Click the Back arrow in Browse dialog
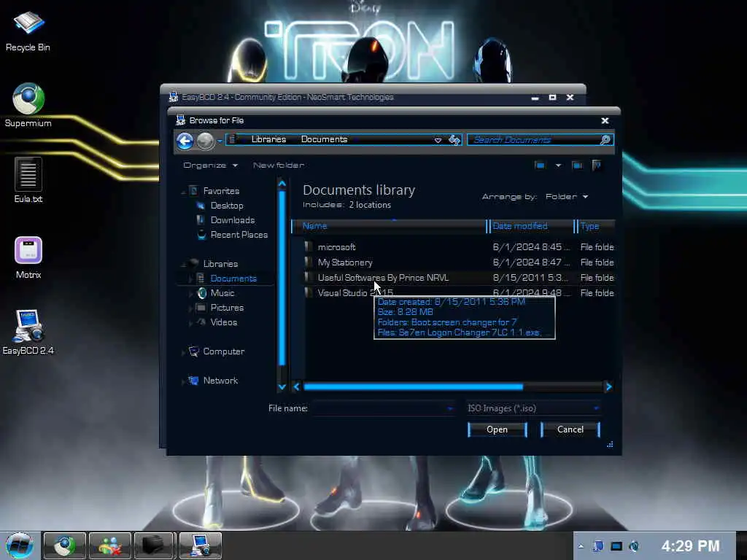Viewport: 747px width, 560px height. pos(185,141)
